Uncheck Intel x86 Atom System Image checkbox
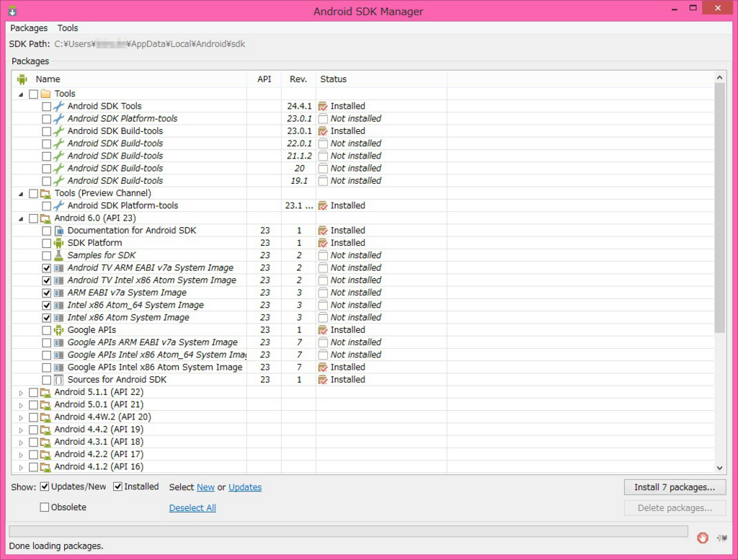This screenshot has height=560, width=738. point(46,318)
